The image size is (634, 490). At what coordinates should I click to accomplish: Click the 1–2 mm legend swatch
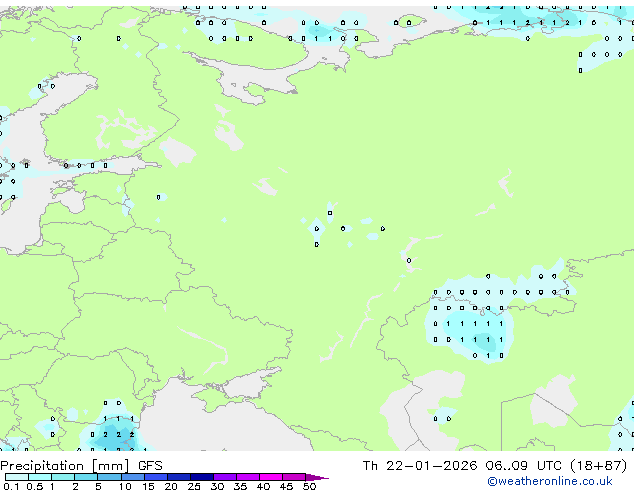click(x=63, y=477)
